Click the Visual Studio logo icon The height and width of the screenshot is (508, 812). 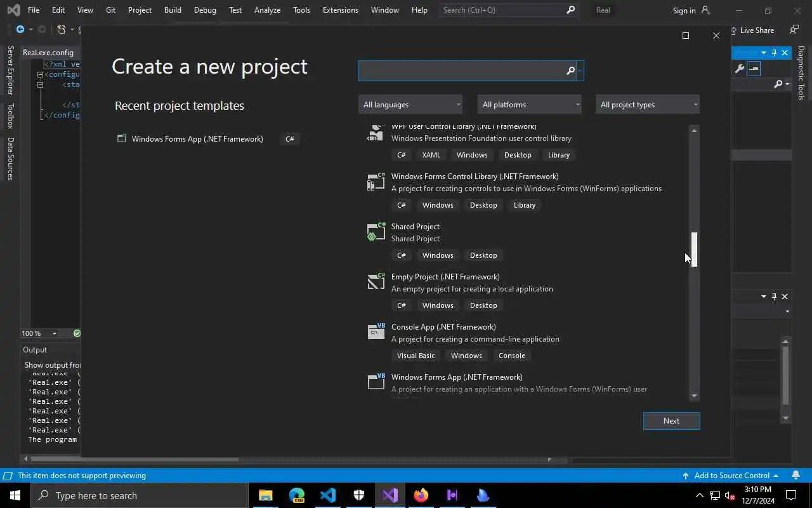click(13, 10)
